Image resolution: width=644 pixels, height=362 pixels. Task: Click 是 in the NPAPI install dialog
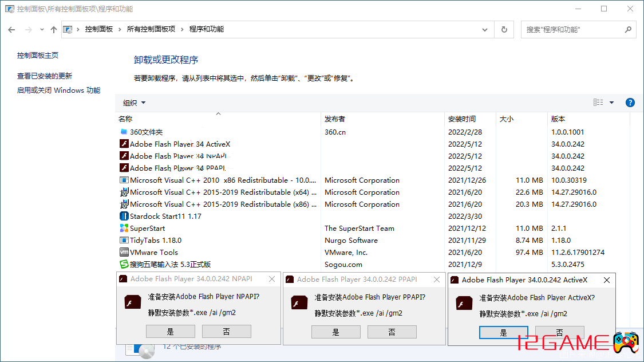click(171, 331)
